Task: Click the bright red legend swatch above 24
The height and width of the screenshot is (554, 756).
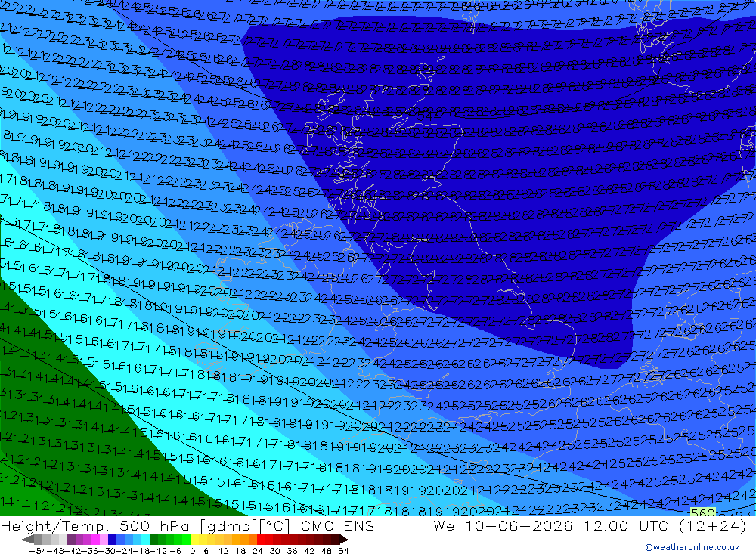Action: (x=261, y=540)
